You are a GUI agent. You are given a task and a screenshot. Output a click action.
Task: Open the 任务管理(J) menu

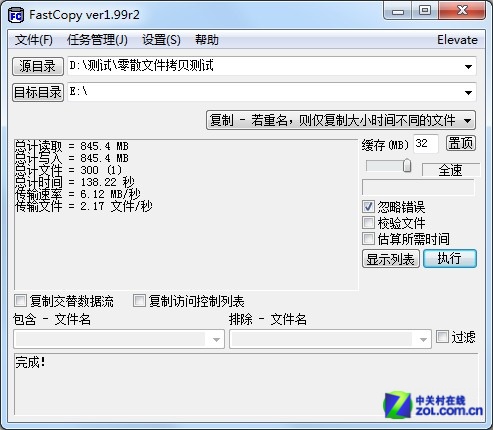97,40
